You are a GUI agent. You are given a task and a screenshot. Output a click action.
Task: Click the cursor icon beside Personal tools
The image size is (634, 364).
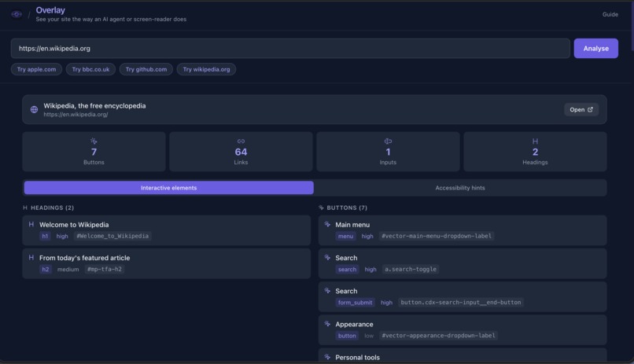[x=327, y=357]
